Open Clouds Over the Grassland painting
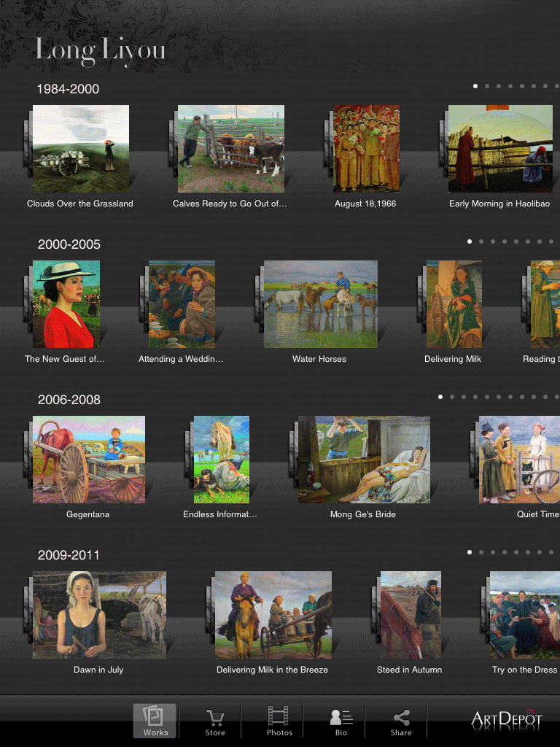 81,149
